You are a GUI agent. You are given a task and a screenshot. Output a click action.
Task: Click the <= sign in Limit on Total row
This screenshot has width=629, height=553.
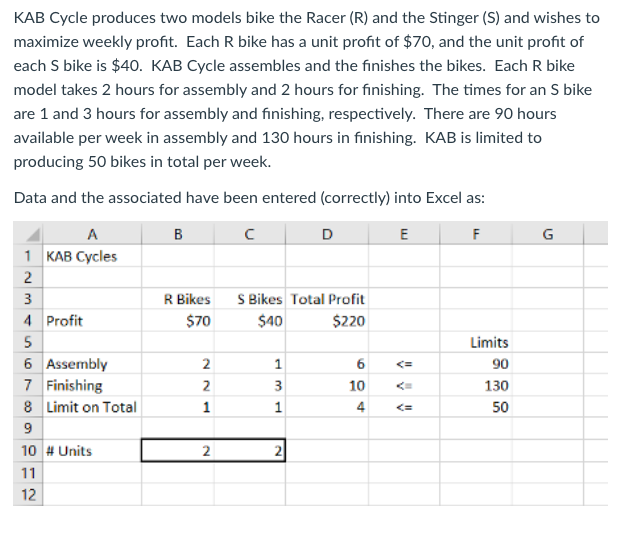pyautogui.click(x=404, y=407)
